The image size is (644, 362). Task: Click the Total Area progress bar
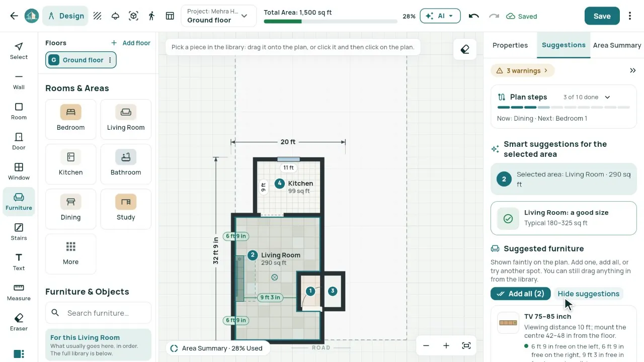coord(331,22)
